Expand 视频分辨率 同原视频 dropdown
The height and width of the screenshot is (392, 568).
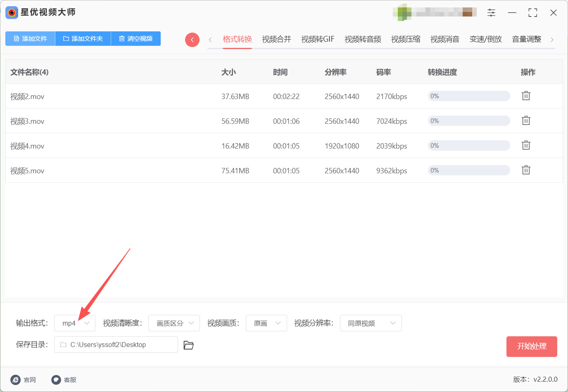pos(371,323)
